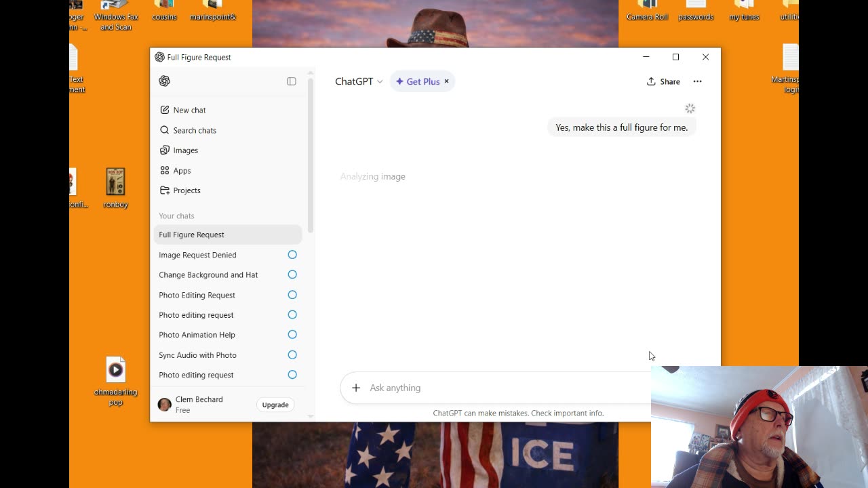This screenshot has width=868, height=488.
Task: Click the ChatGPT logo in sidebar
Action: point(164,81)
